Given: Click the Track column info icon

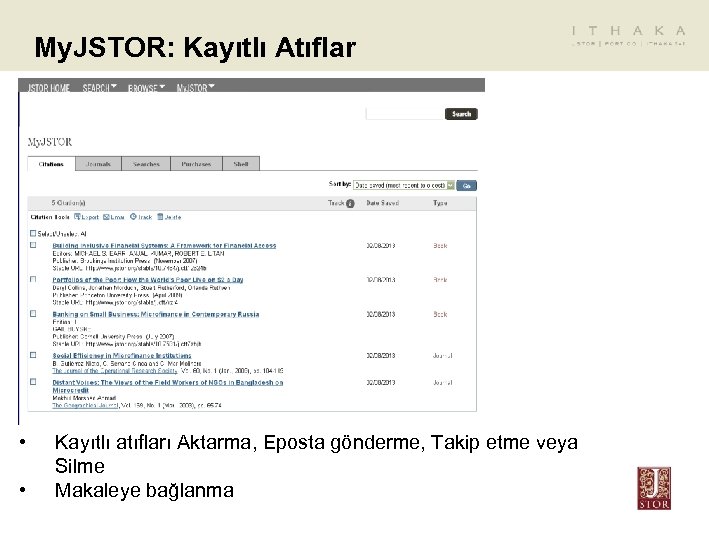Looking at the screenshot, I should coord(350,204).
